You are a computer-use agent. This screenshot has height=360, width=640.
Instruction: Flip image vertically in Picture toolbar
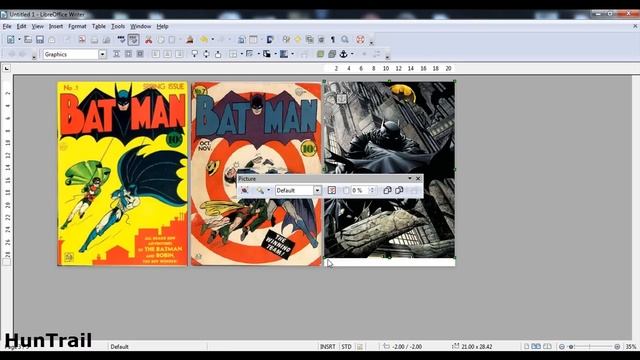pyautogui.click(x=399, y=190)
